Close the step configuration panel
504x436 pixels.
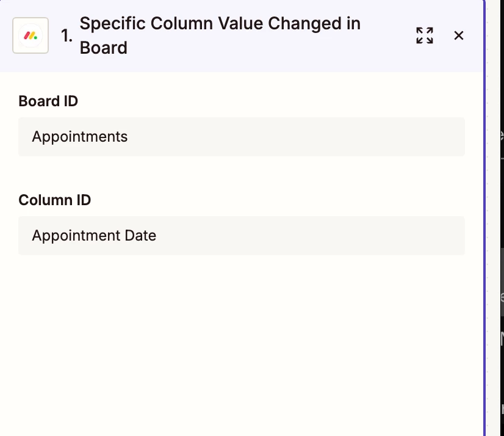pos(459,35)
